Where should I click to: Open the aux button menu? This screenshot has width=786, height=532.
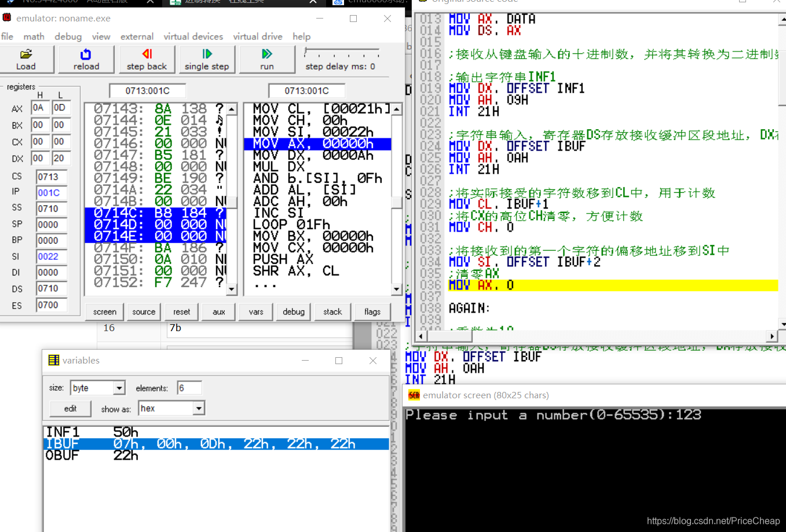218,311
